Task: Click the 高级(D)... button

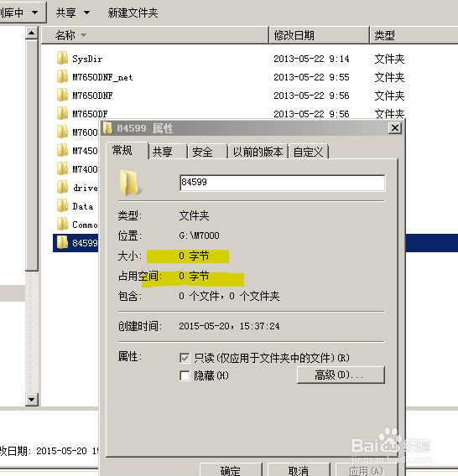Action: pos(341,375)
